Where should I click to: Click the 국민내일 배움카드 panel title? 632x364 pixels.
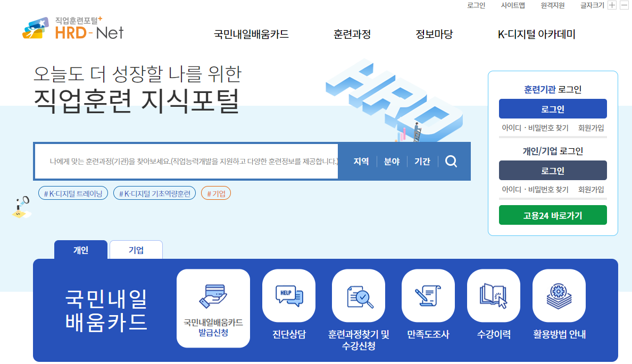[x=106, y=310]
